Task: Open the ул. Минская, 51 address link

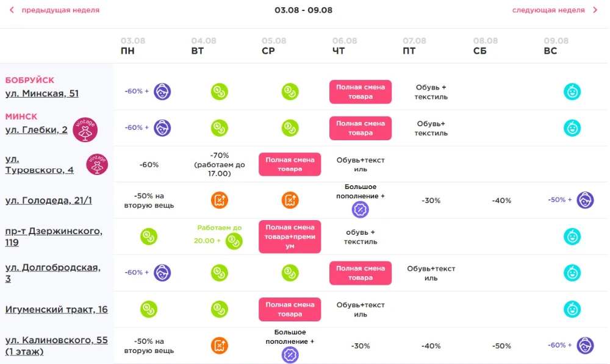Action: [x=42, y=93]
